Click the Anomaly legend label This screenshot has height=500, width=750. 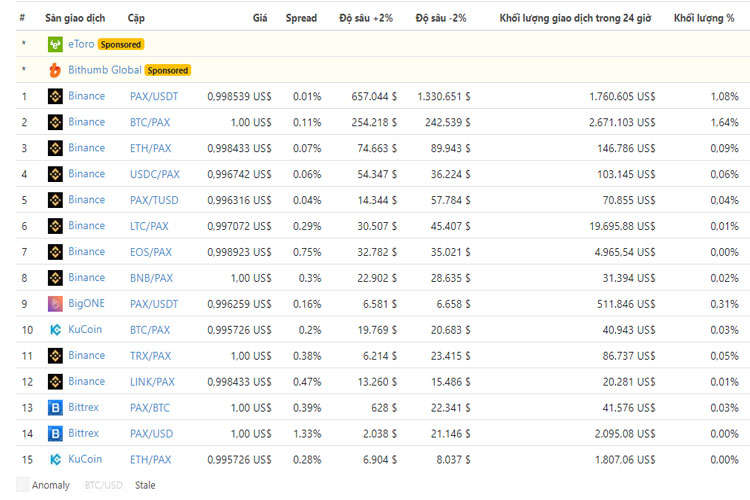pos(50,485)
